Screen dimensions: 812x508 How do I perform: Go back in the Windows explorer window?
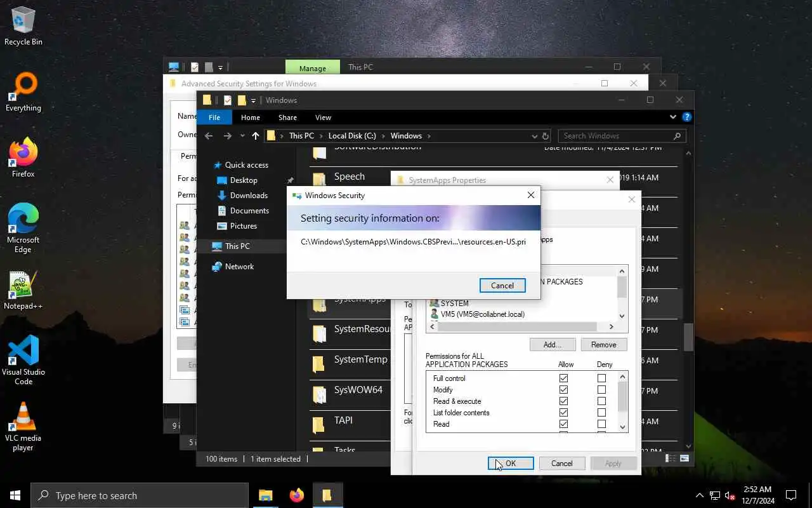(209, 136)
